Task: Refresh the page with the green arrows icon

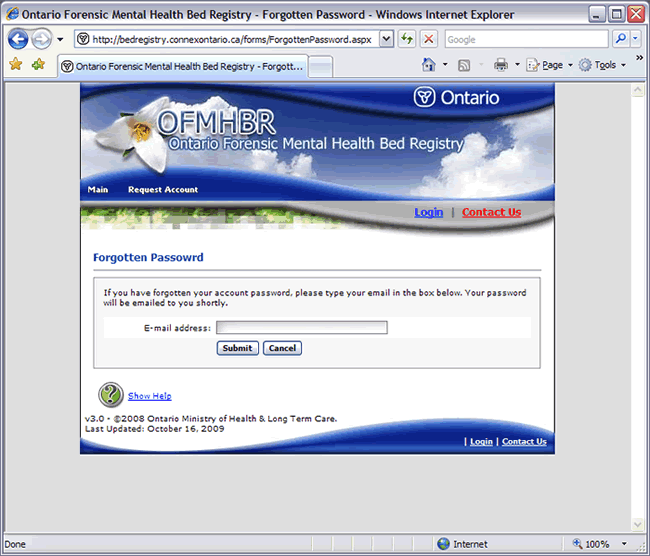Action: coord(407,39)
